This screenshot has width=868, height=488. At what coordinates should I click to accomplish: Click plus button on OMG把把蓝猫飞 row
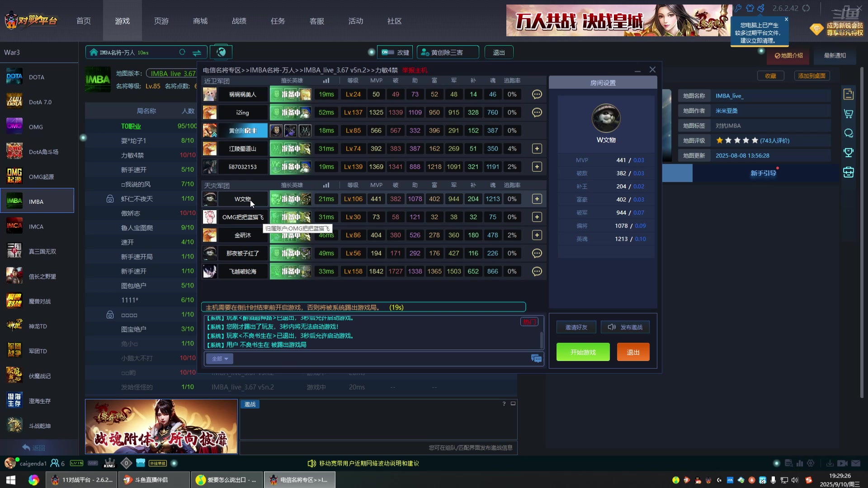(x=537, y=217)
